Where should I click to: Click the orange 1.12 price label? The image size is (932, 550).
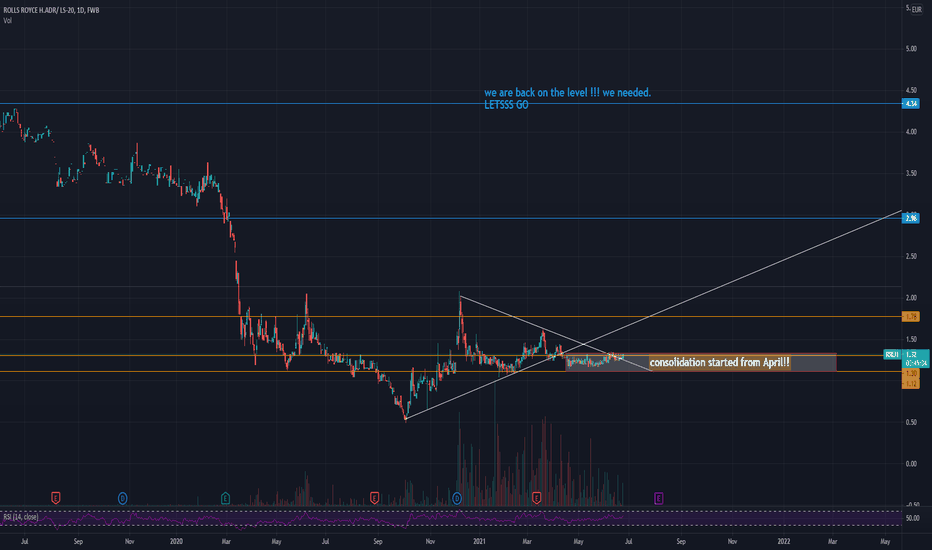(911, 384)
